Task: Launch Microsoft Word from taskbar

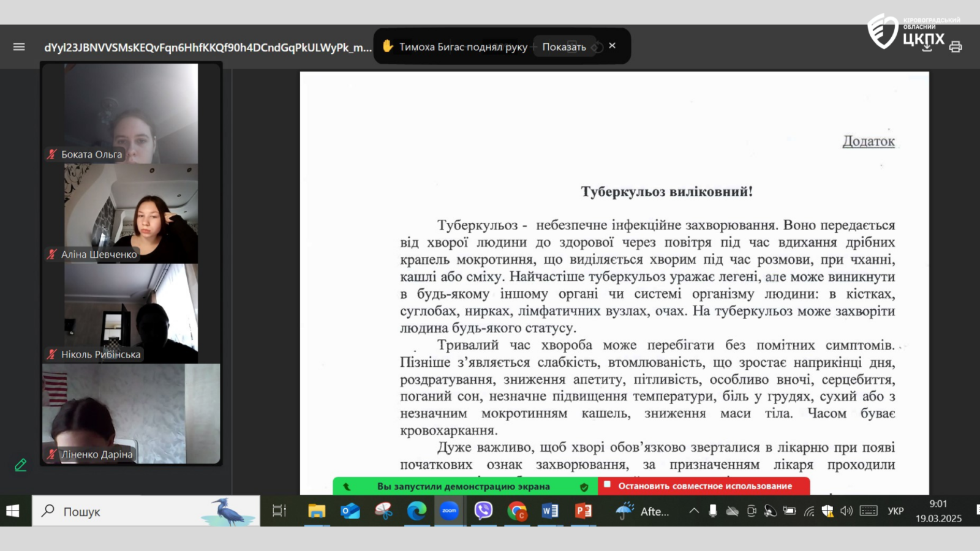Action: point(550,511)
